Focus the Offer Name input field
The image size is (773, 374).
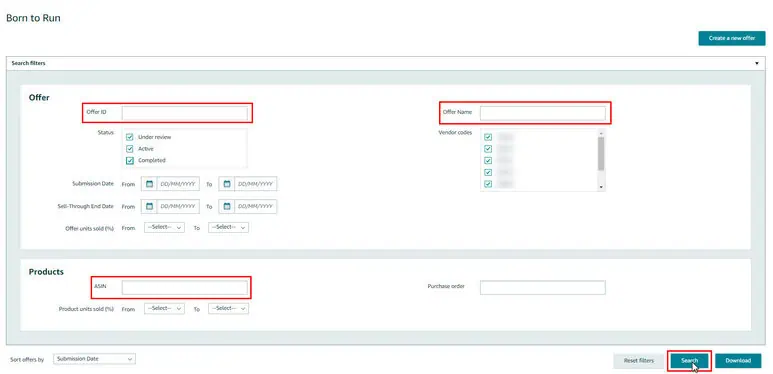543,113
